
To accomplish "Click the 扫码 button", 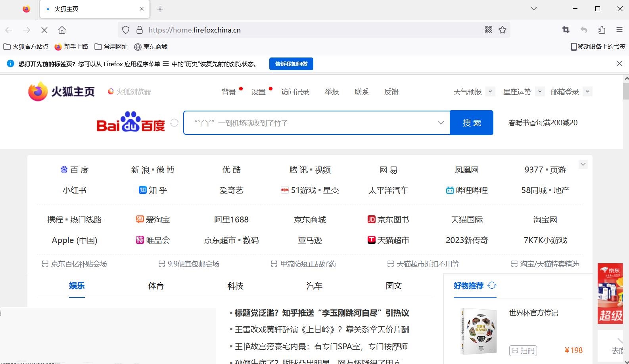I will pos(523,351).
